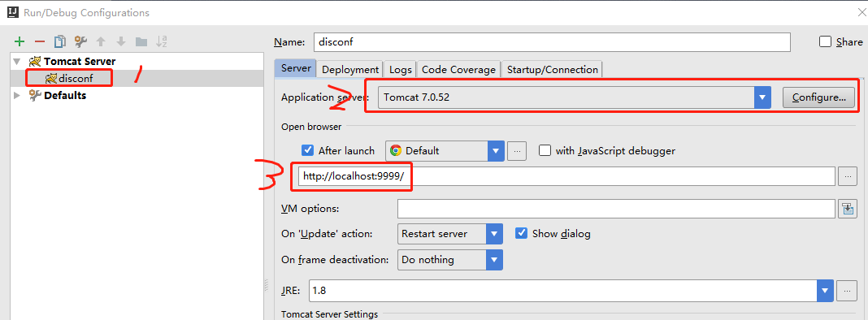Uncheck After launch checkbox

307,150
